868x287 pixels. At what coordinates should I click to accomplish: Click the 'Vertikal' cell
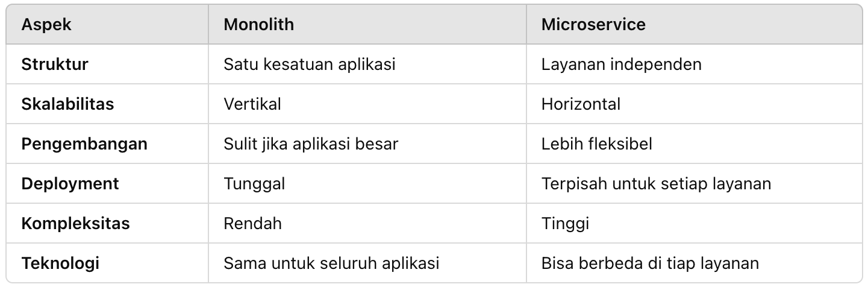(252, 104)
